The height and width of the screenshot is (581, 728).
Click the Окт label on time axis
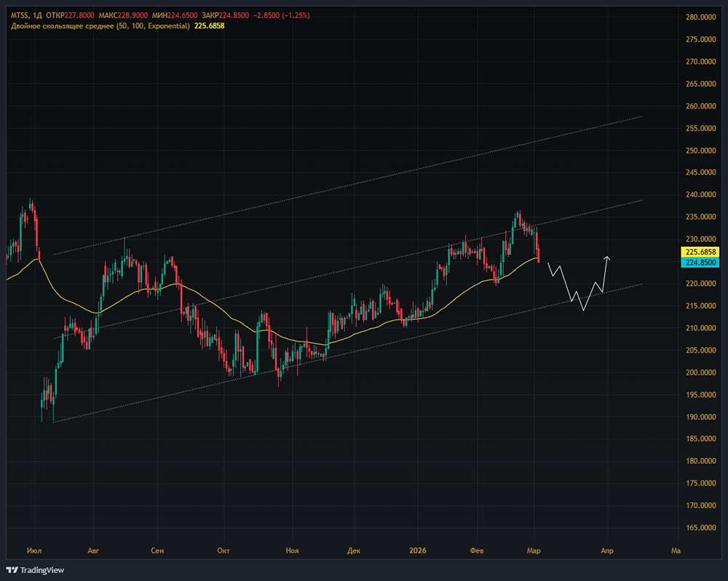coord(223,551)
